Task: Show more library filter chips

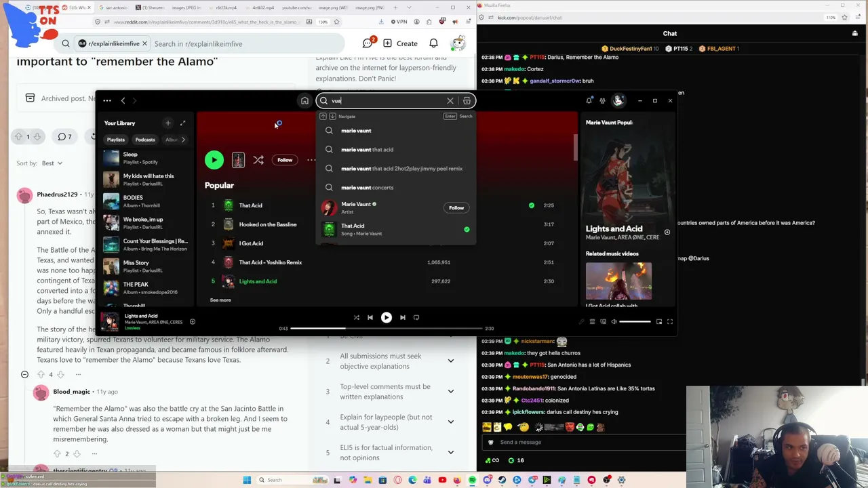Action: tap(183, 140)
